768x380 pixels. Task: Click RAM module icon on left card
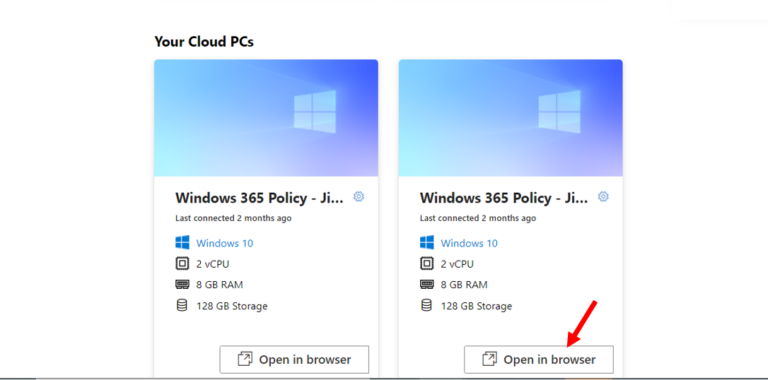(182, 285)
